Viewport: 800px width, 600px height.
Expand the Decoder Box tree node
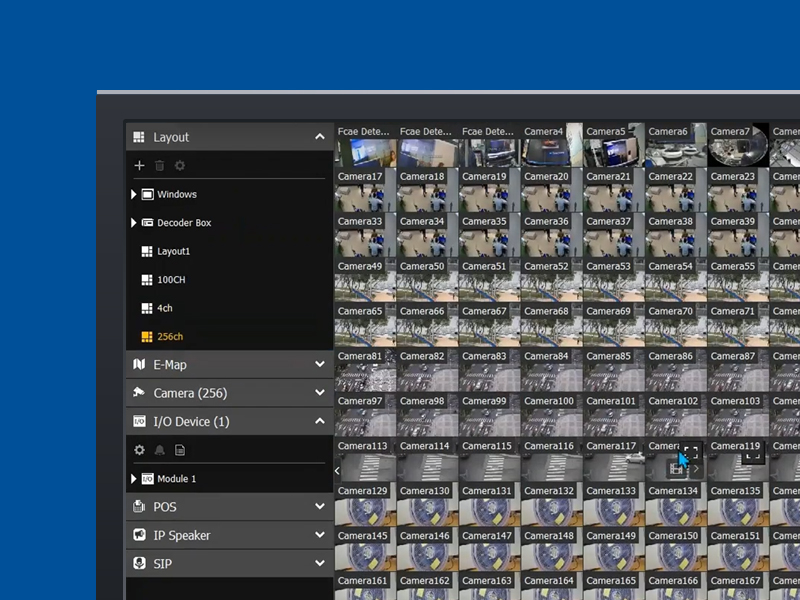134,223
